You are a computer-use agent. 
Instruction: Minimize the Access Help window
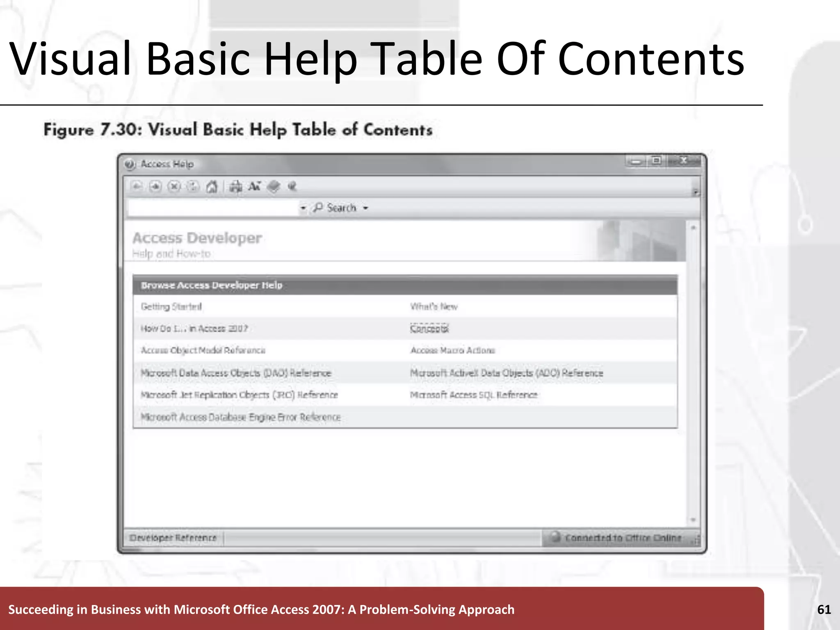pos(636,161)
